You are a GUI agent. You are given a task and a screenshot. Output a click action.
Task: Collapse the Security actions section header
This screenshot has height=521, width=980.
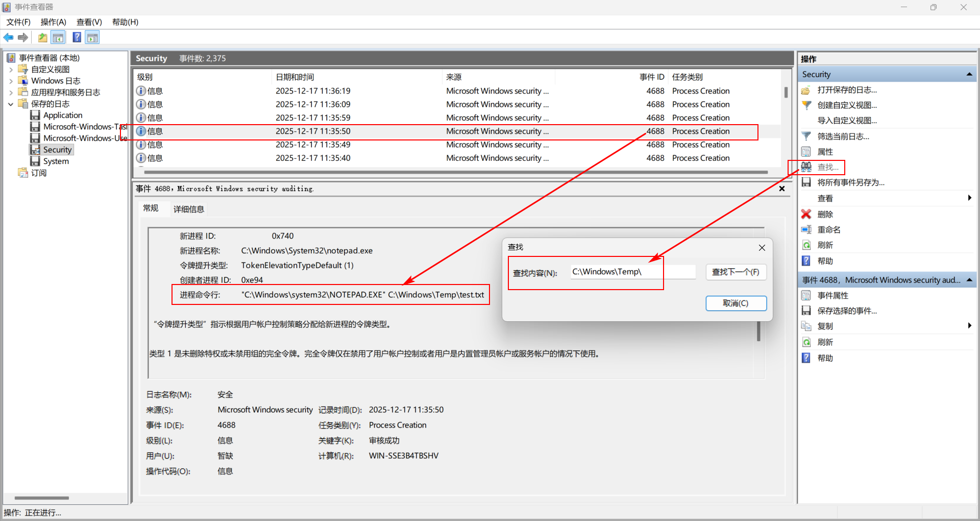(969, 75)
